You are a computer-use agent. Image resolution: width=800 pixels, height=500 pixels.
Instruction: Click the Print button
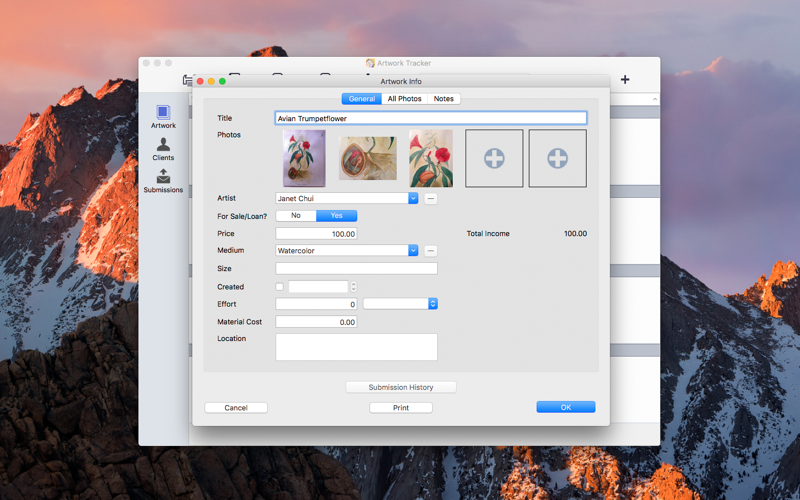click(401, 408)
